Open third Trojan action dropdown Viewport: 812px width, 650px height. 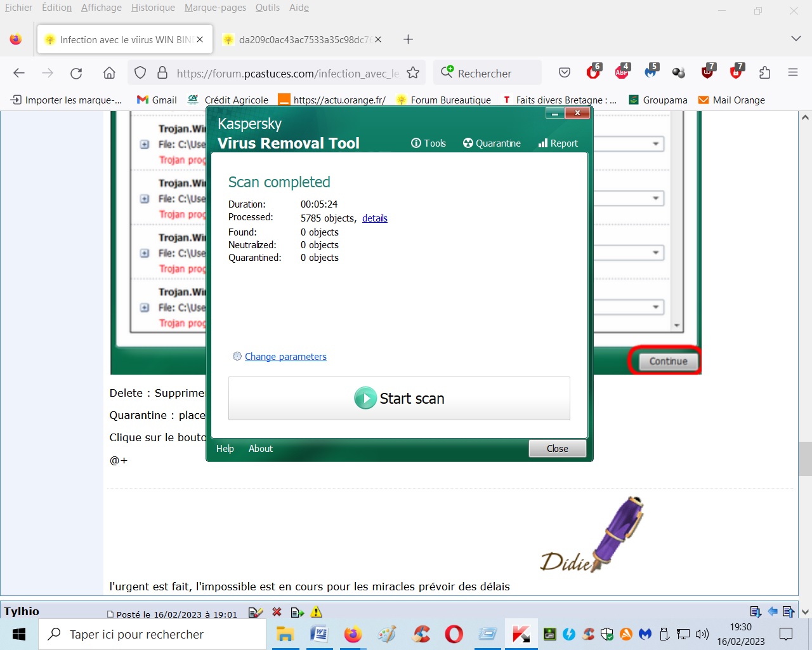[x=656, y=253]
